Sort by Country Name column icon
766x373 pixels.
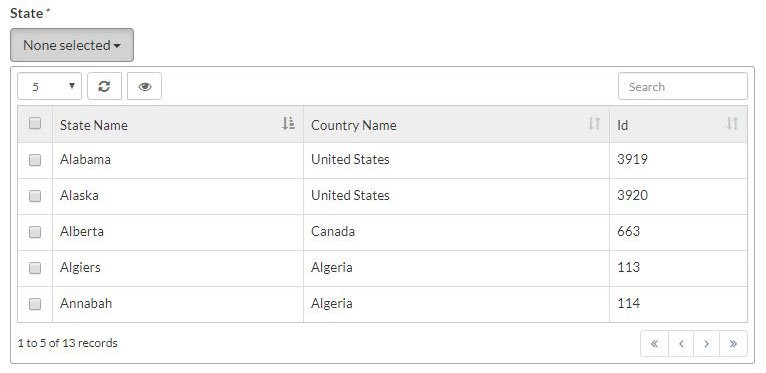pos(594,124)
